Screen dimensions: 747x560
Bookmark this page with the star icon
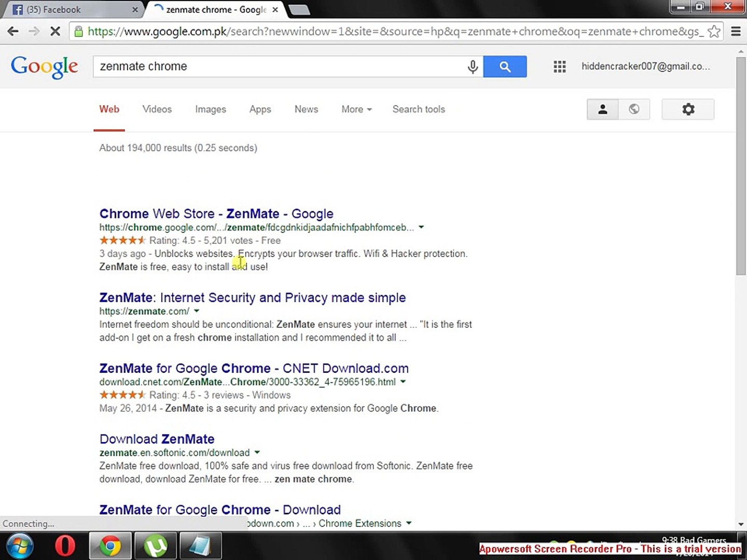(x=714, y=32)
